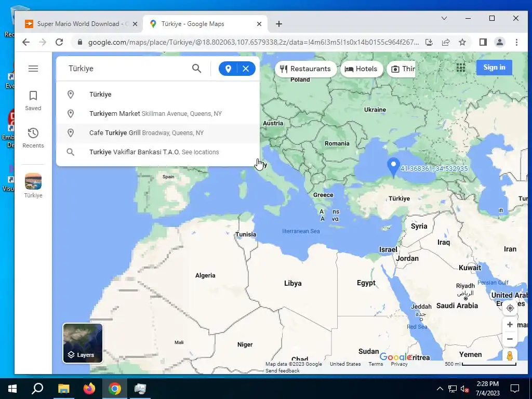Show hidden tray icons chevron
This screenshot has height=399, width=532.
(x=440, y=389)
